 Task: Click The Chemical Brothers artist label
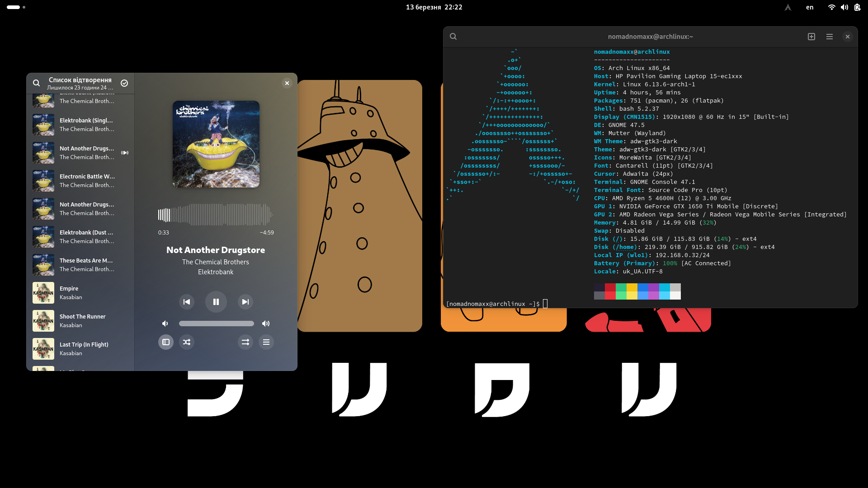click(x=216, y=262)
